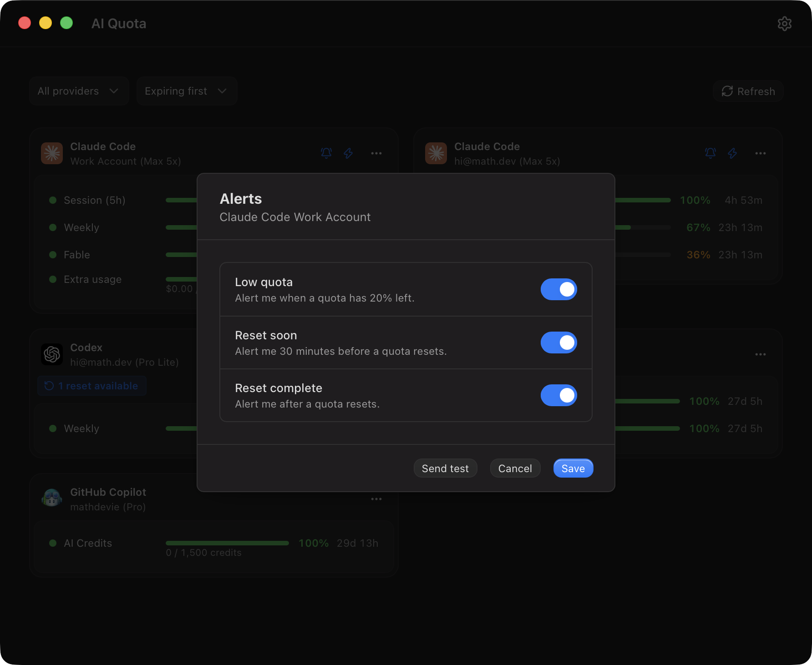812x665 pixels.
Task: Click bell alert icon on hi@math.dev Claude Code card
Action: (x=710, y=153)
